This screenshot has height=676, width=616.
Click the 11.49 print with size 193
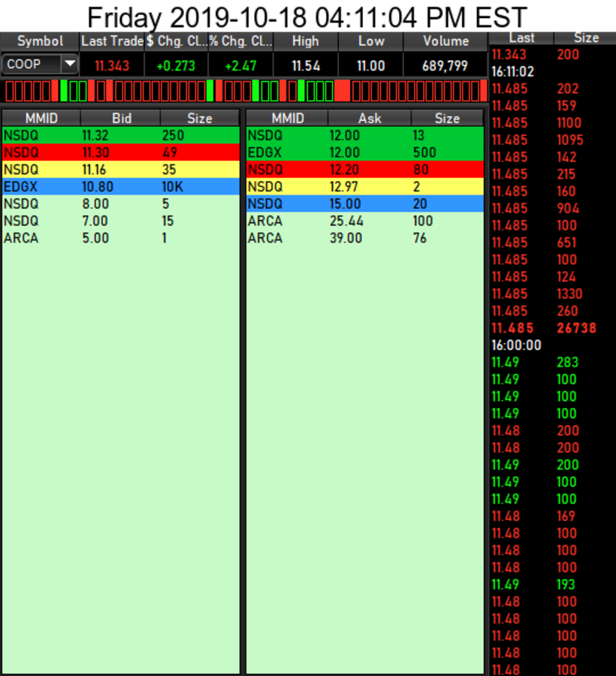[553, 584]
